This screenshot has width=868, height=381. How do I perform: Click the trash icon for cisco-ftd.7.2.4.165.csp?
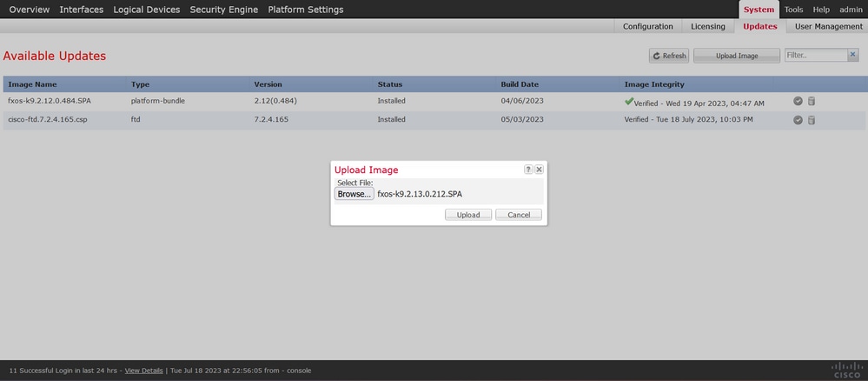[x=812, y=120]
